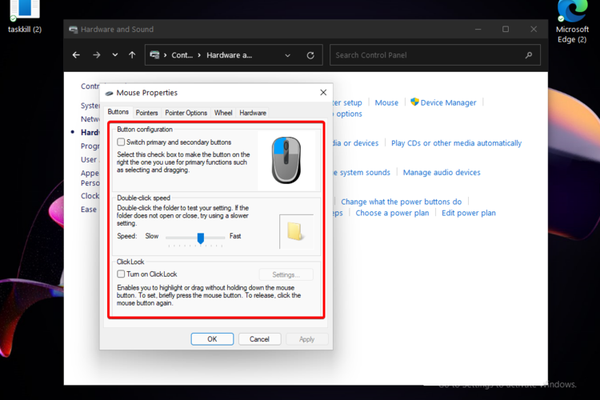Screen dimensions: 600x400
Task: Turn on ClickLock checkbox
Action: tap(121, 274)
